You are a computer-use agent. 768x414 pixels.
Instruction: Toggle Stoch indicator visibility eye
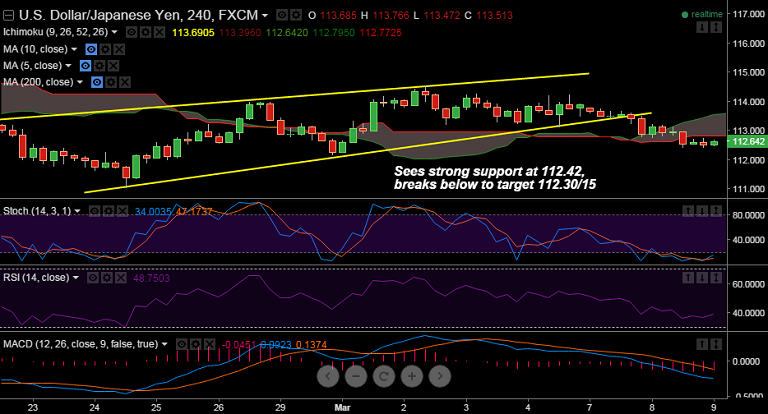coord(94,211)
